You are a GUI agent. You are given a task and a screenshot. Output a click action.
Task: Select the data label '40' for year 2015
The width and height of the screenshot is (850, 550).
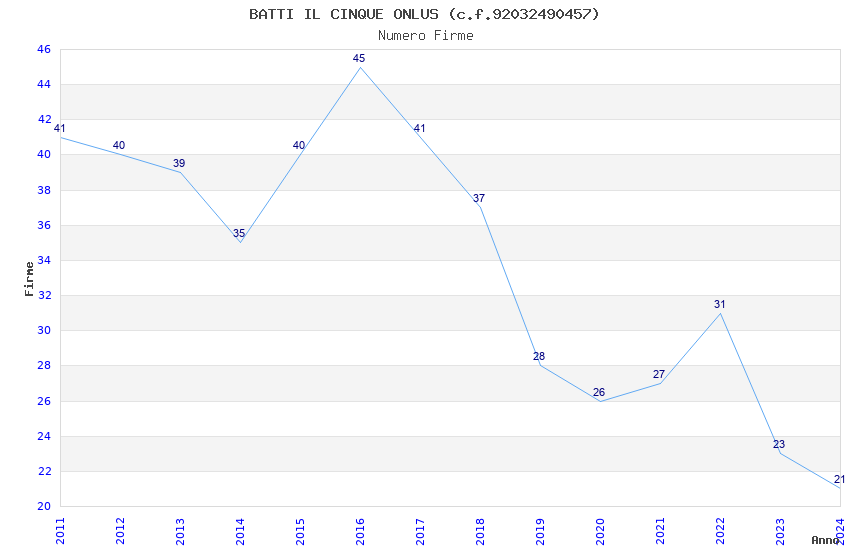(299, 145)
